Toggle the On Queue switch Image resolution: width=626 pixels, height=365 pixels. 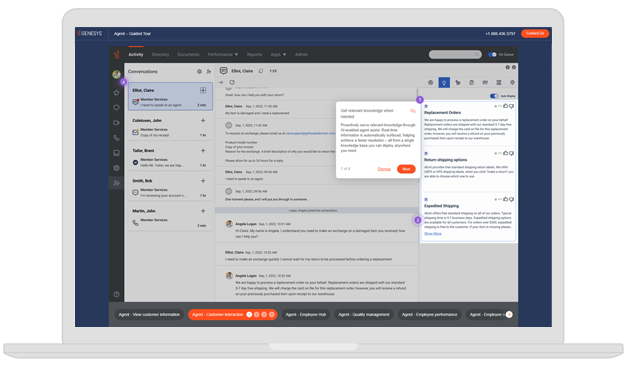(492, 54)
